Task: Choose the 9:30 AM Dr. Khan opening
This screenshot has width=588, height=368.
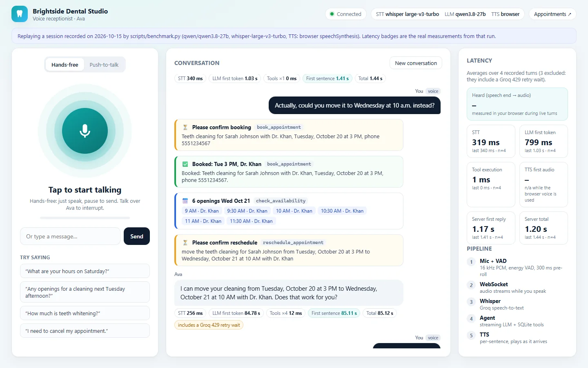Action: [247, 211]
